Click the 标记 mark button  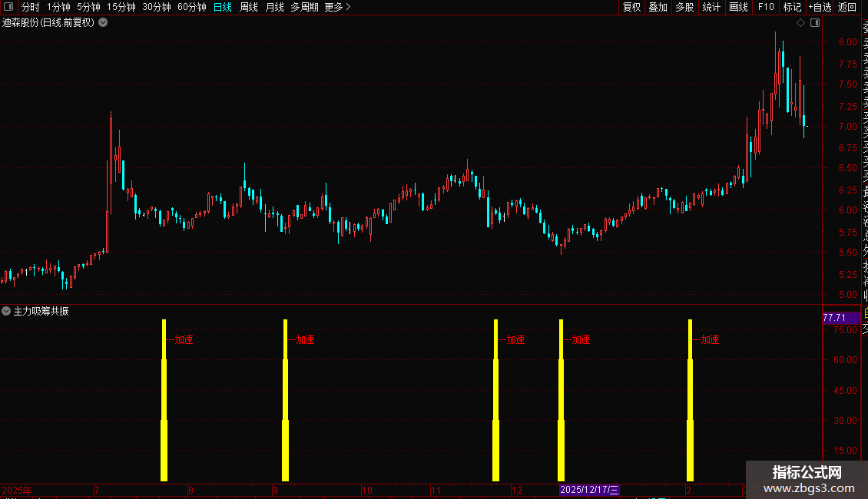click(x=792, y=7)
